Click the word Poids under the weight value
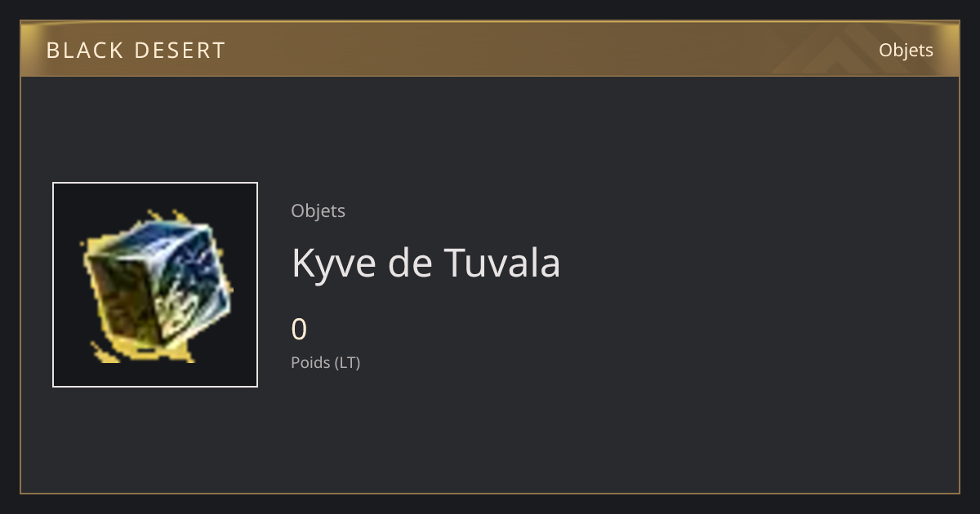980x514 pixels. pos(310,362)
